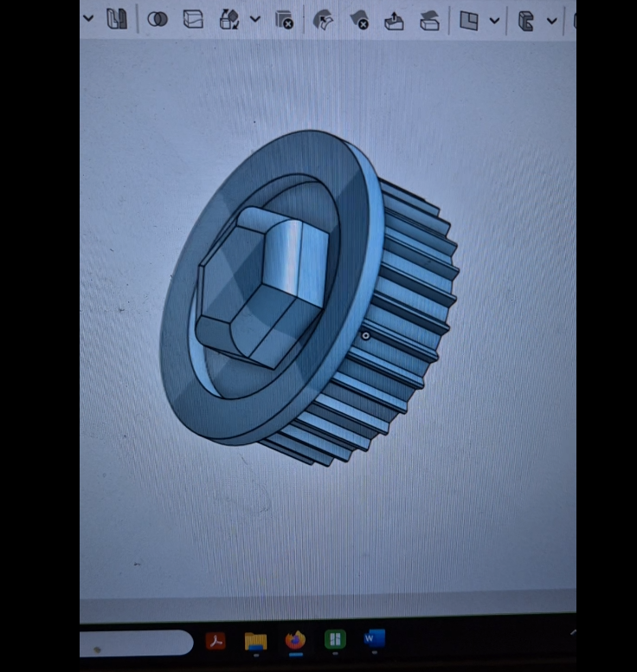The image size is (637, 672).
Task: Click the C-shaped bracket tool icon right of Plane
Action: (525, 20)
